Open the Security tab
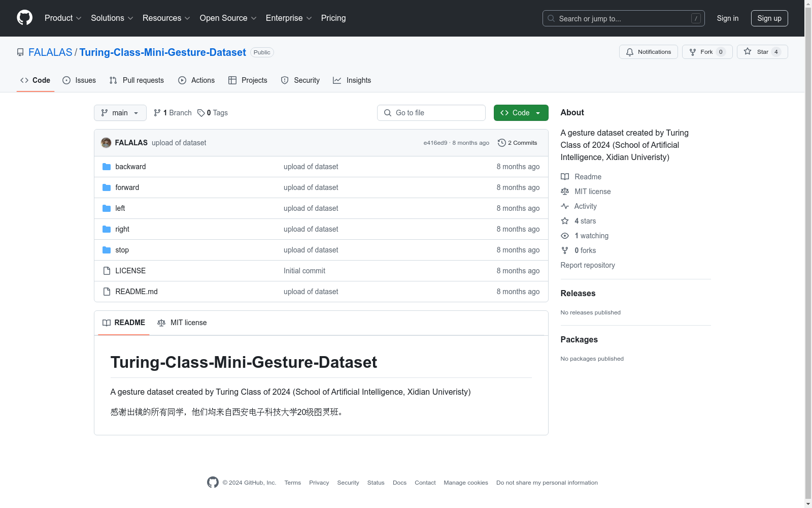 (x=300, y=80)
